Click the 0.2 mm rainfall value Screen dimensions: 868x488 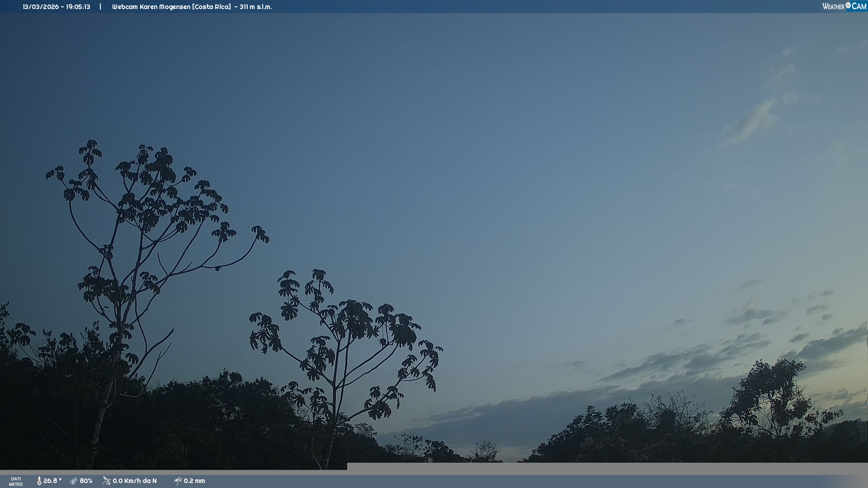(x=194, y=481)
